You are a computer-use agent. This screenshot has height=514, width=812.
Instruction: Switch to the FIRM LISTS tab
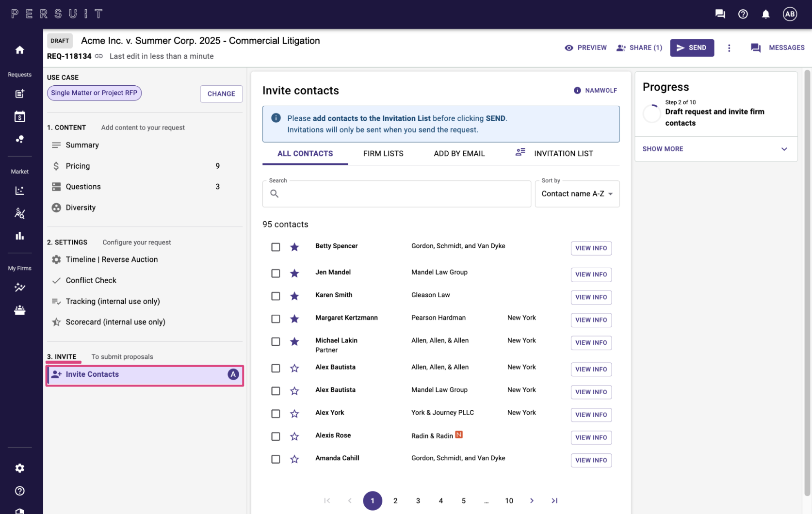click(383, 154)
